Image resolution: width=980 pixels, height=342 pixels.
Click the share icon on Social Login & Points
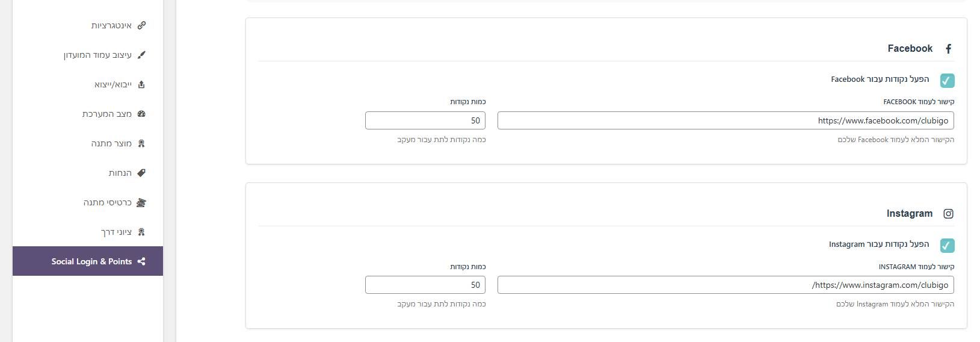(141, 261)
